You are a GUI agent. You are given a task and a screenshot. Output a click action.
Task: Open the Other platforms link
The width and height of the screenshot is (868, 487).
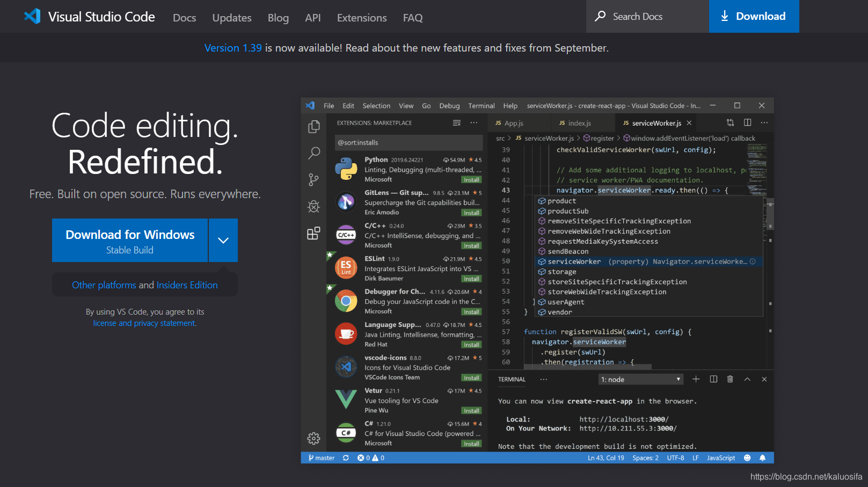click(x=104, y=285)
